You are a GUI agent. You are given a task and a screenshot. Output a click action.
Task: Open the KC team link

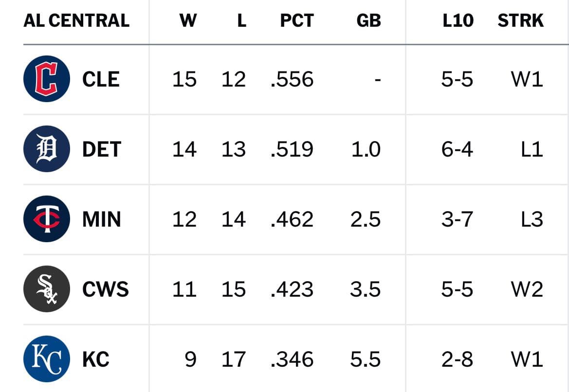point(96,359)
